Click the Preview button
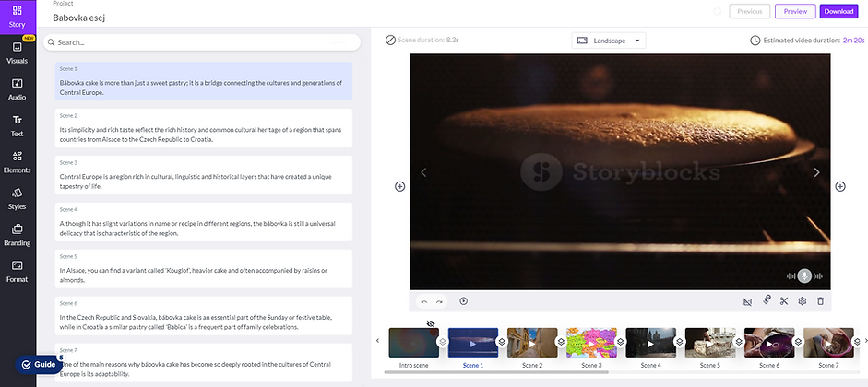Image resolution: width=868 pixels, height=387 pixels. coord(795,11)
